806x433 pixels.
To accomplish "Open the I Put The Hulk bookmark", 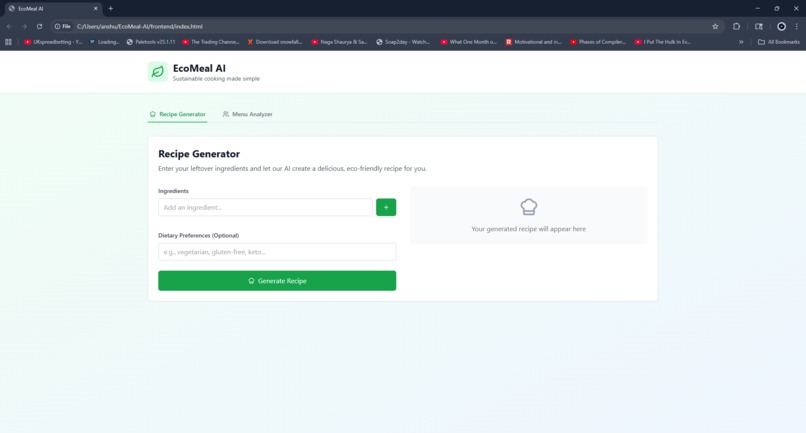I will (x=663, y=42).
